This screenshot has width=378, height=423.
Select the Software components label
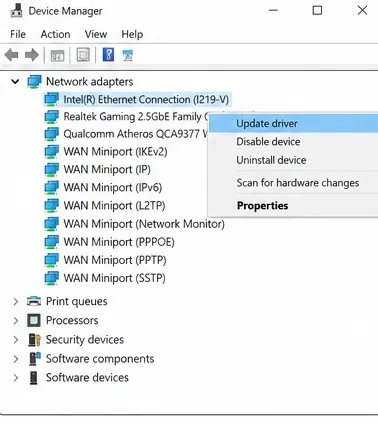(100, 359)
